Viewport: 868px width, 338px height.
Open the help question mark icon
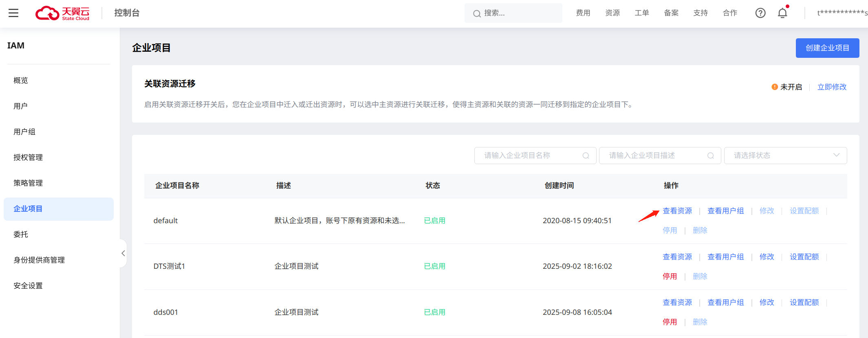click(x=760, y=13)
